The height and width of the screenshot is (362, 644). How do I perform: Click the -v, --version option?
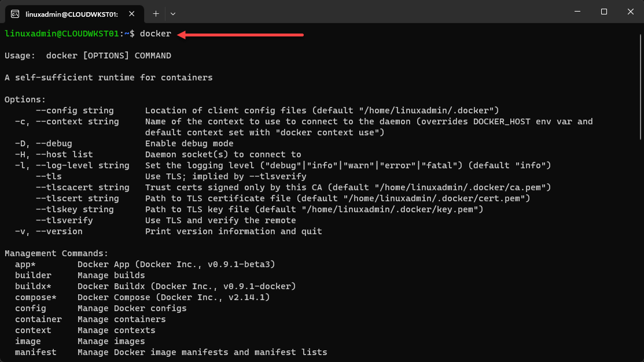(x=49, y=231)
